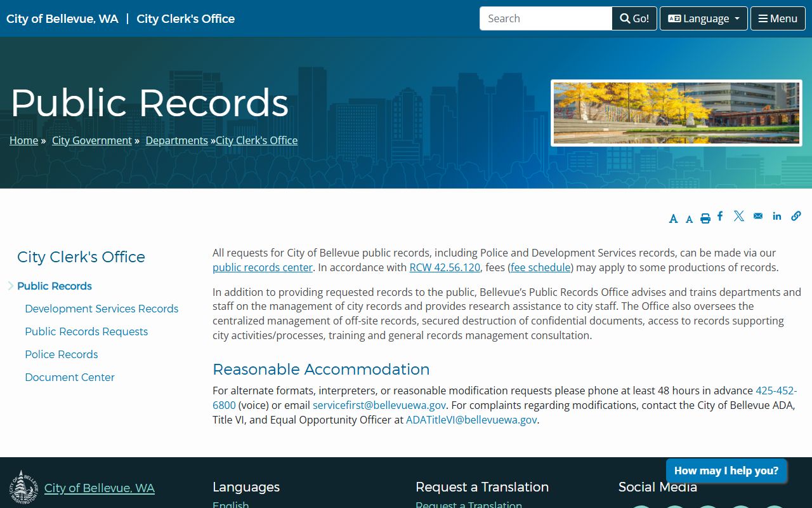The width and height of the screenshot is (812, 508).
Task: Open the footer City of Bellevue, WA link
Action: tap(100, 488)
